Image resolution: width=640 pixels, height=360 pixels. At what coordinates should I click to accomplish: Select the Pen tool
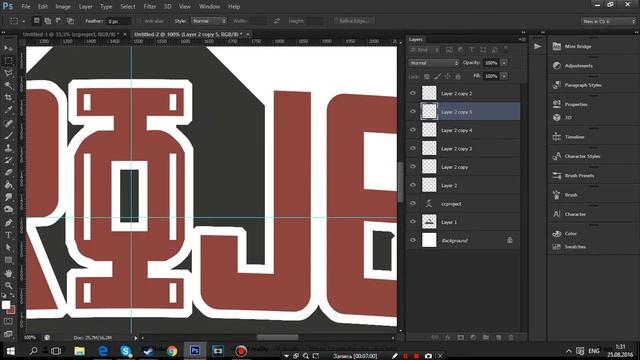8,223
